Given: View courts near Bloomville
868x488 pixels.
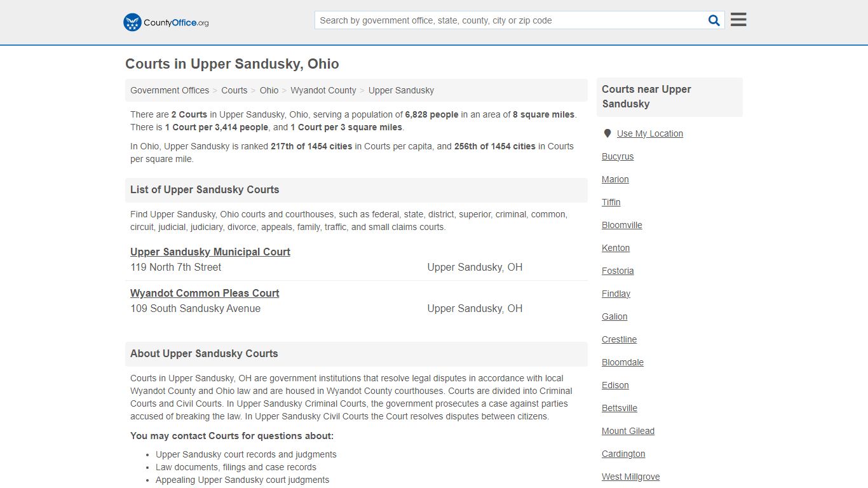Looking at the screenshot, I should pyautogui.click(x=622, y=225).
